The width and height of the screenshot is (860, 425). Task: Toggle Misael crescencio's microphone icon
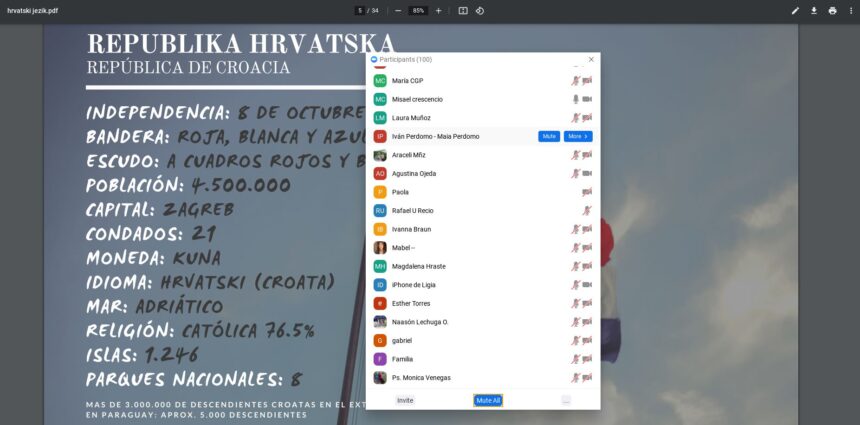coord(575,99)
